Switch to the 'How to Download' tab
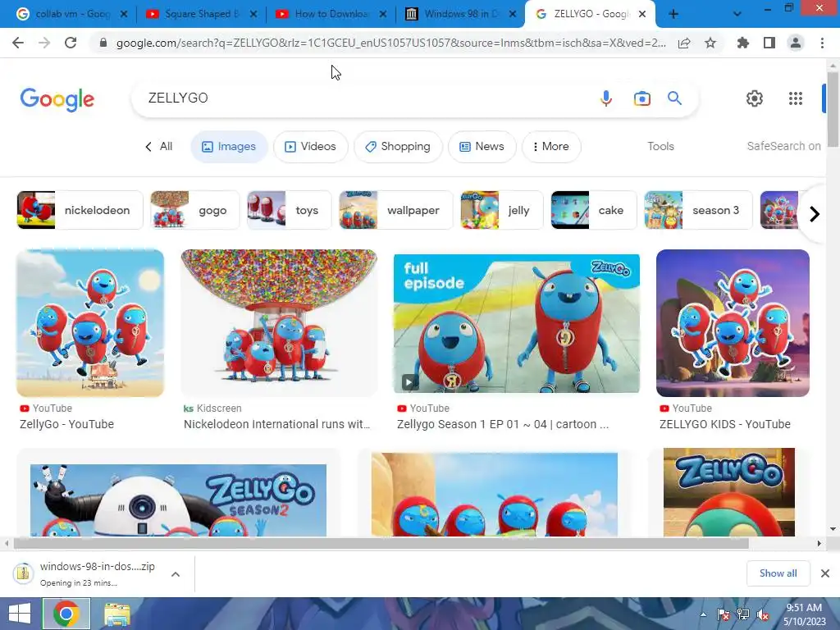The height and width of the screenshot is (630, 840). 330,14
